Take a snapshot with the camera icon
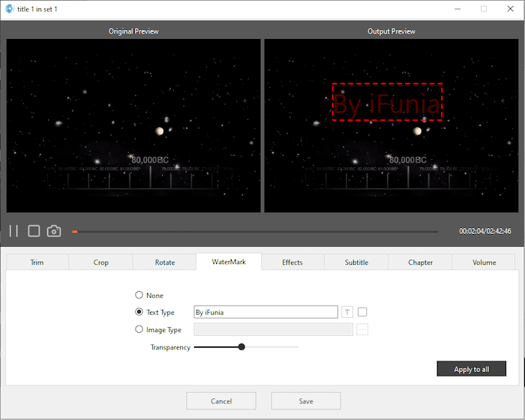Viewport: 525px width, 420px height. click(54, 231)
